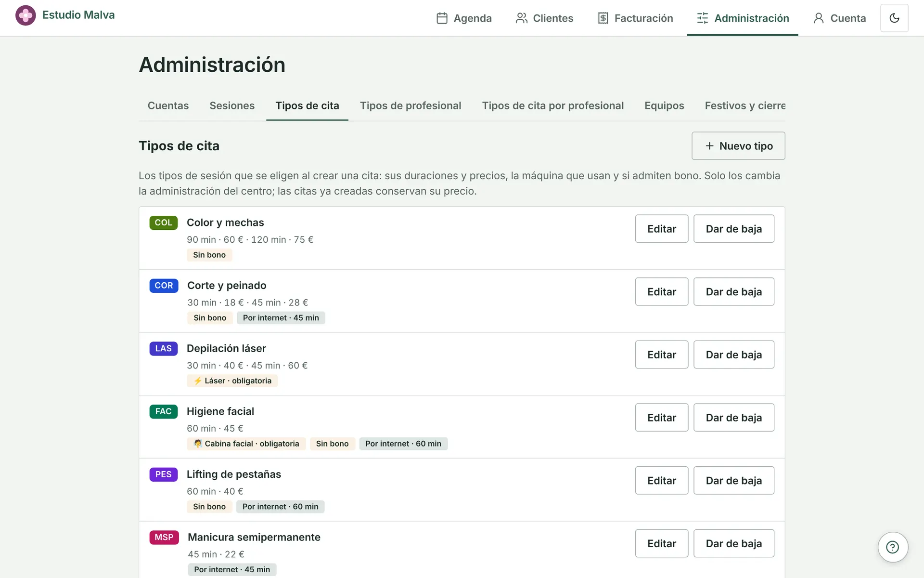Click the Cabina facial · obligatoria tag
924x578 pixels.
(x=246, y=444)
